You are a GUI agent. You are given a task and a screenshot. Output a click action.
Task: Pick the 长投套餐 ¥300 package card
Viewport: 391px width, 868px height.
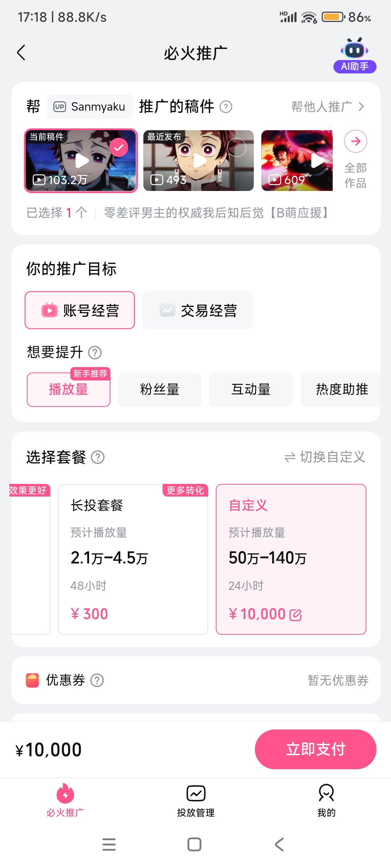(133, 559)
